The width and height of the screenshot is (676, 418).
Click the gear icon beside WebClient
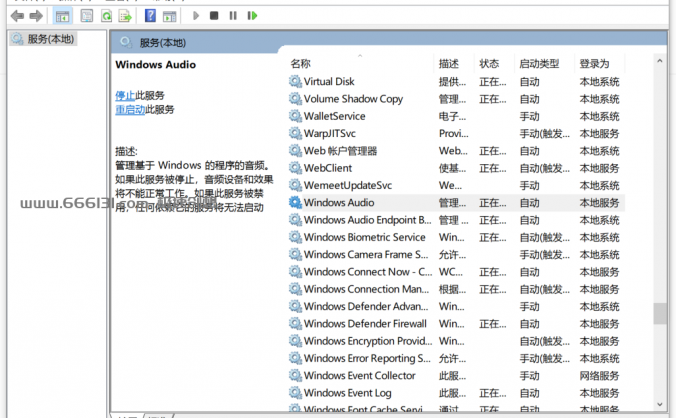pos(295,168)
